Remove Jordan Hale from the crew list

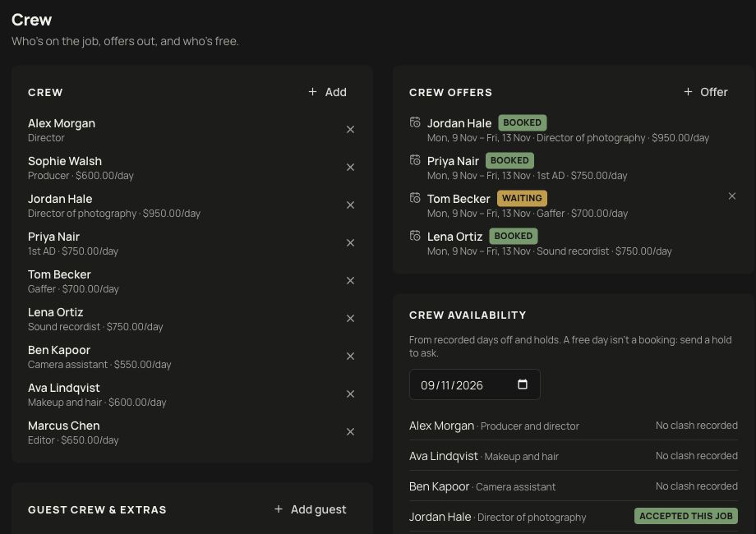pos(351,205)
